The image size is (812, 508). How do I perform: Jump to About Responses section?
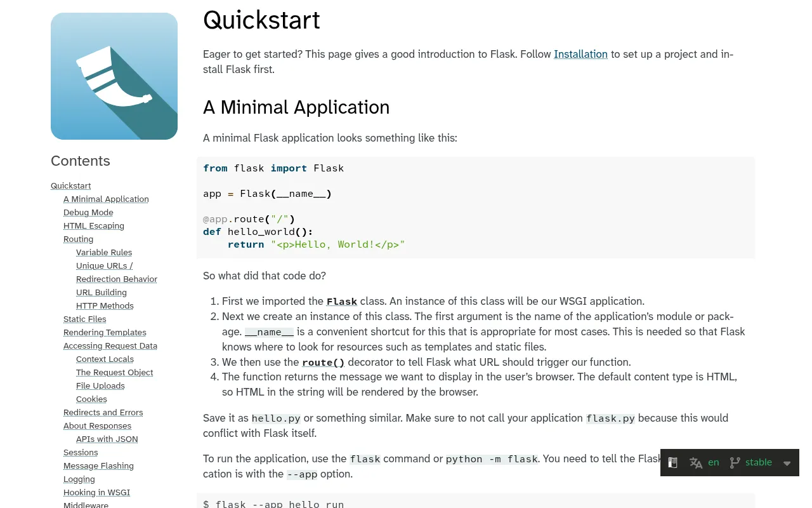(97, 425)
